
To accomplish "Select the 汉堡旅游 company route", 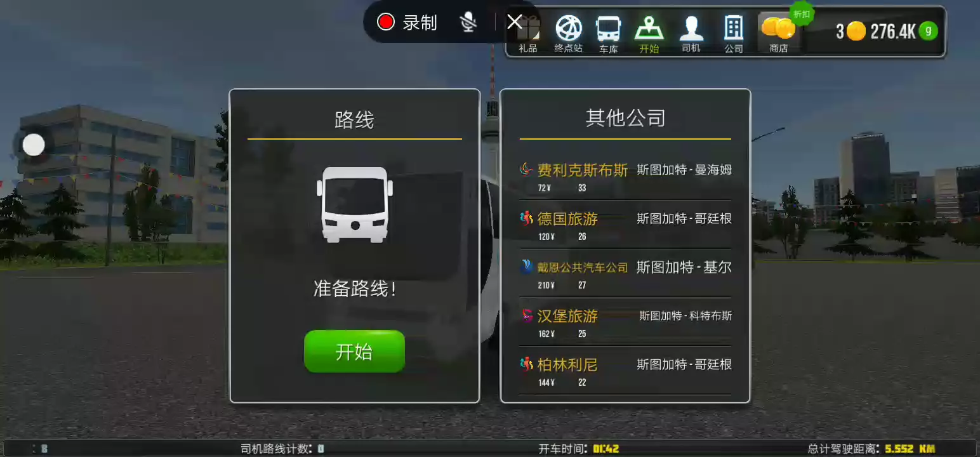I will 625,322.
